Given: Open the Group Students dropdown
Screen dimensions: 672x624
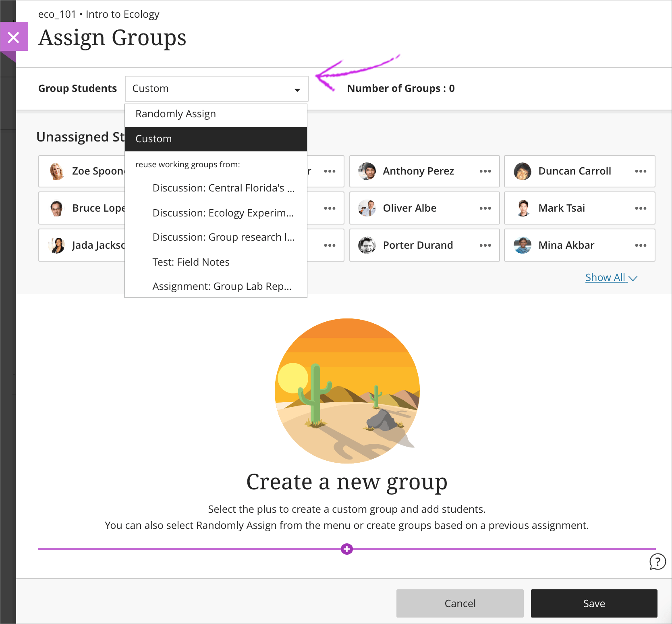Looking at the screenshot, I should pyautogui.click(x=216, y=88).
